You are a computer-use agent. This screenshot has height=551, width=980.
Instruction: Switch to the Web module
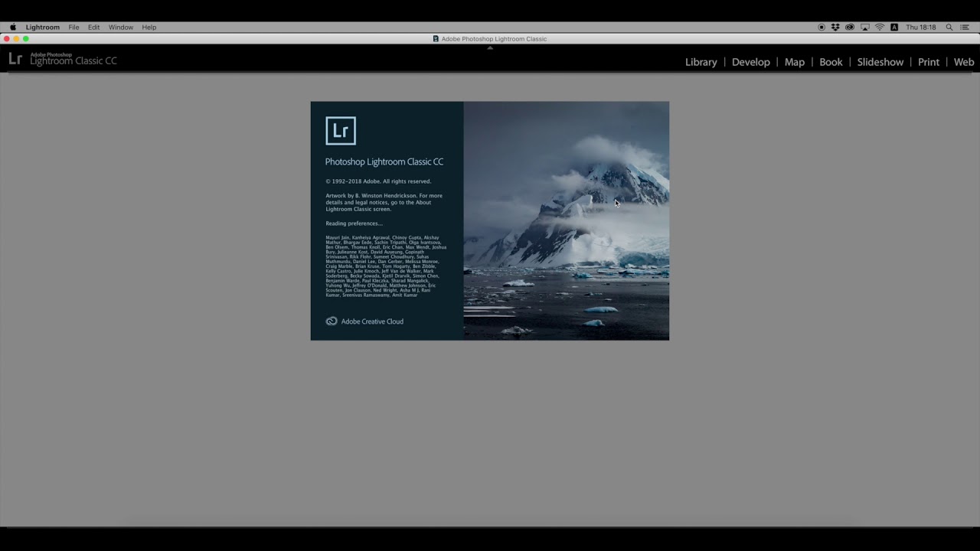pyautogui.click(x=964, y=62)
